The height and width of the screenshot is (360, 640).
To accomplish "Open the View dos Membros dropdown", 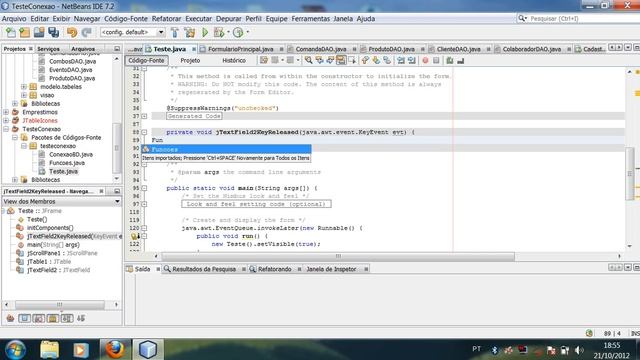I will point(117,202).
